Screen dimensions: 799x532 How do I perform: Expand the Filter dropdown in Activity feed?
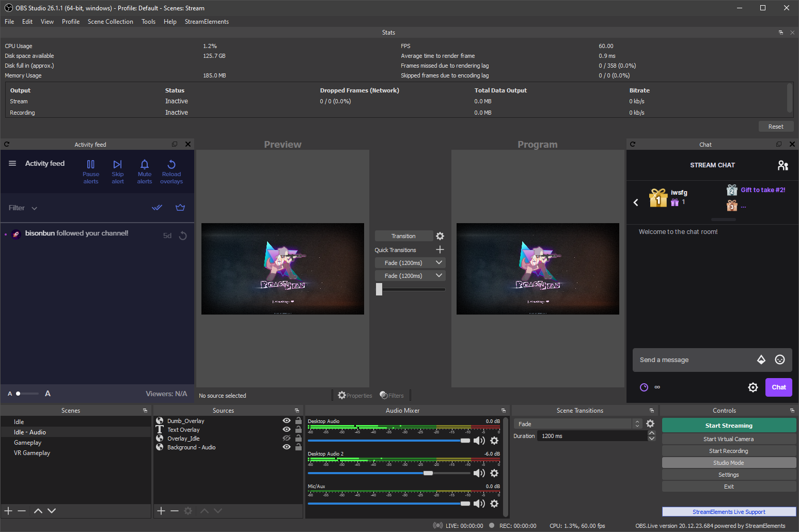23,208
